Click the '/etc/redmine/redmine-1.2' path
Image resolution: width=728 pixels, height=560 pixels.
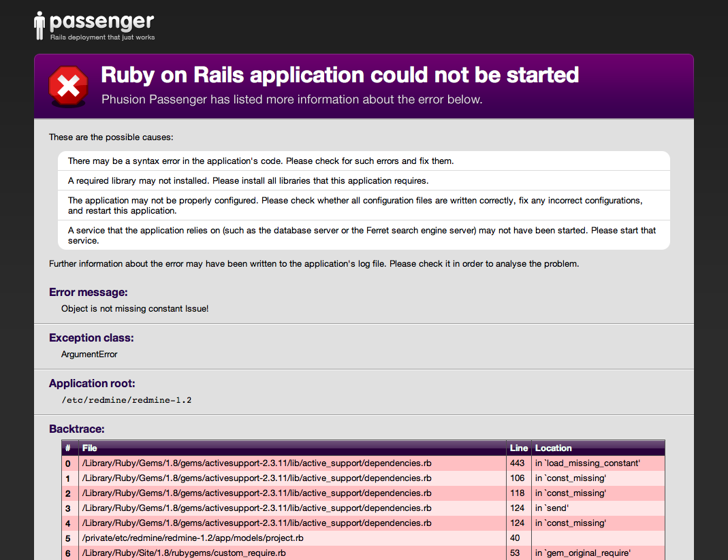[126, 400]
